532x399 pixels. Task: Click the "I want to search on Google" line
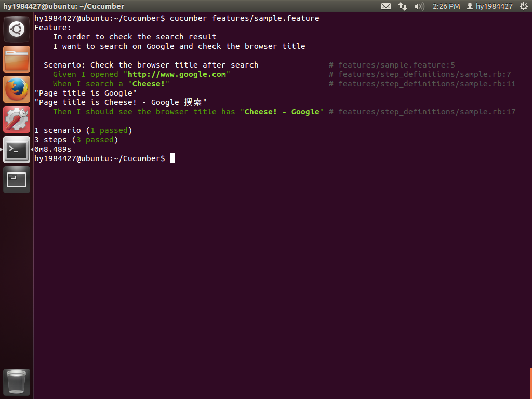[179, 46]
